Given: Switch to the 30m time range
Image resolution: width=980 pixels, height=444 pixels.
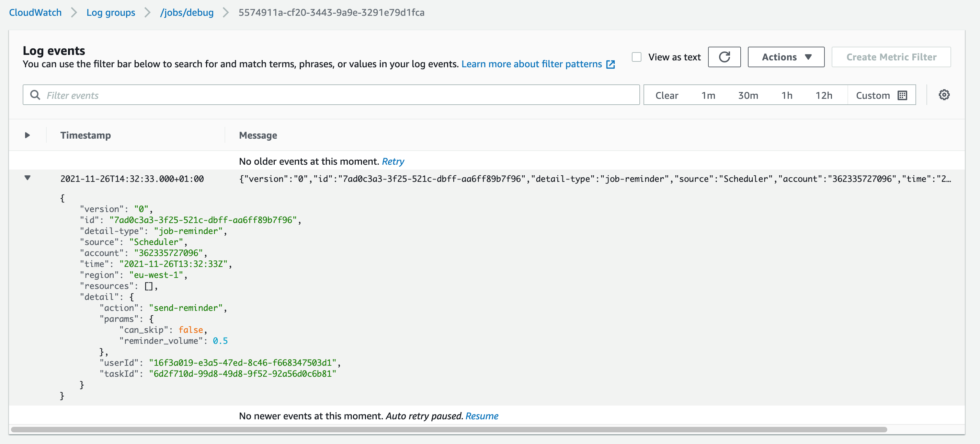Looking at the screenshot, I should (748, 95).
